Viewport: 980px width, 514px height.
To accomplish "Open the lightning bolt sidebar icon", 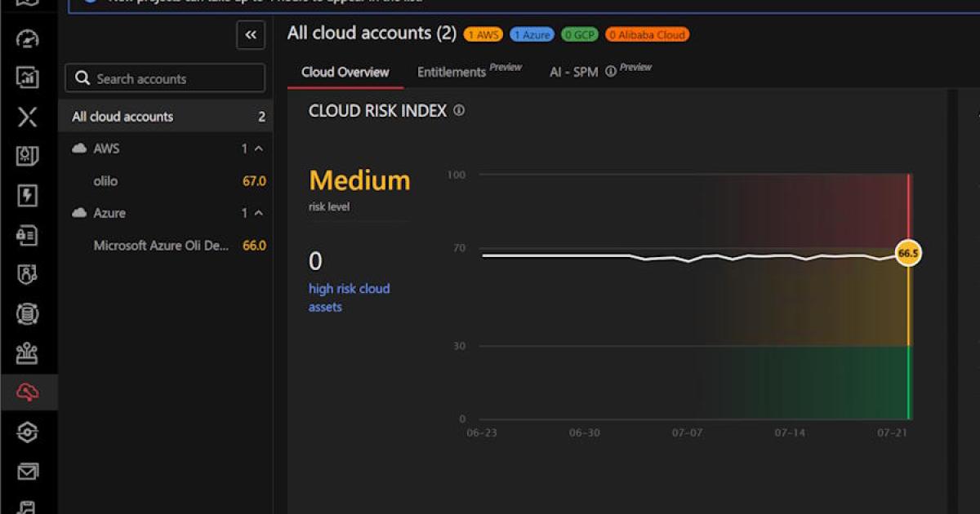I will tap(28, 196).
